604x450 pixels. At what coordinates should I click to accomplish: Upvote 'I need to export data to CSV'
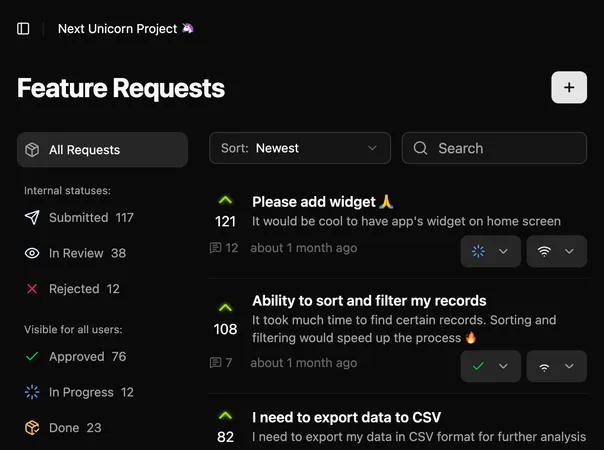[x=225, y=416]
